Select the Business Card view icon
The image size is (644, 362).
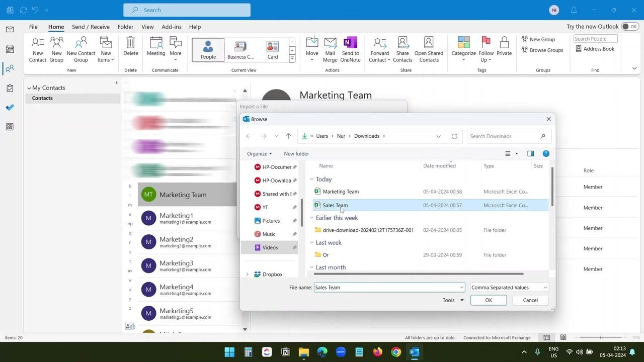click(240, 50)
